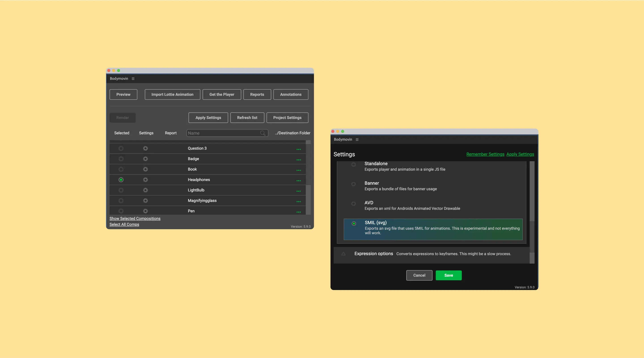Open settings gear for Question 3
Viewport: 644px width, 358px height.
[145, 148]
